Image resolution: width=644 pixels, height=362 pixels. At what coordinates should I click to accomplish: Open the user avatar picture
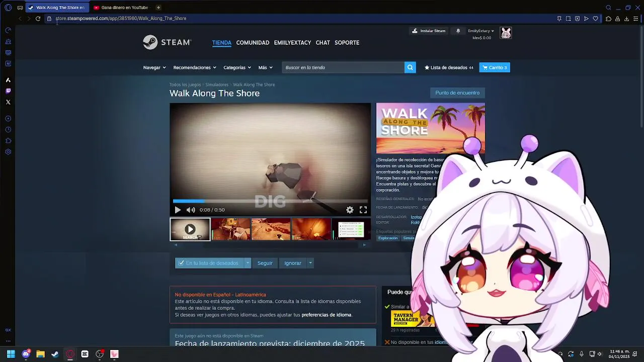506,33
